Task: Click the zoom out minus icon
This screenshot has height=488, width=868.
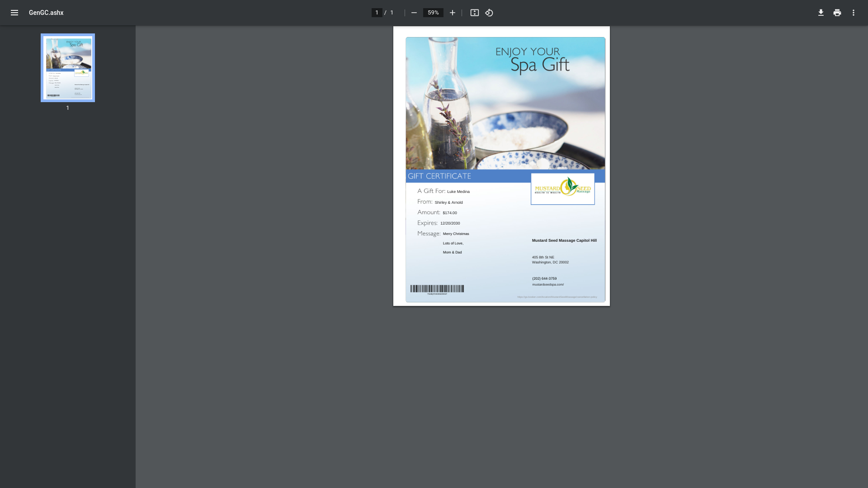Action: [x=414, y=13]
